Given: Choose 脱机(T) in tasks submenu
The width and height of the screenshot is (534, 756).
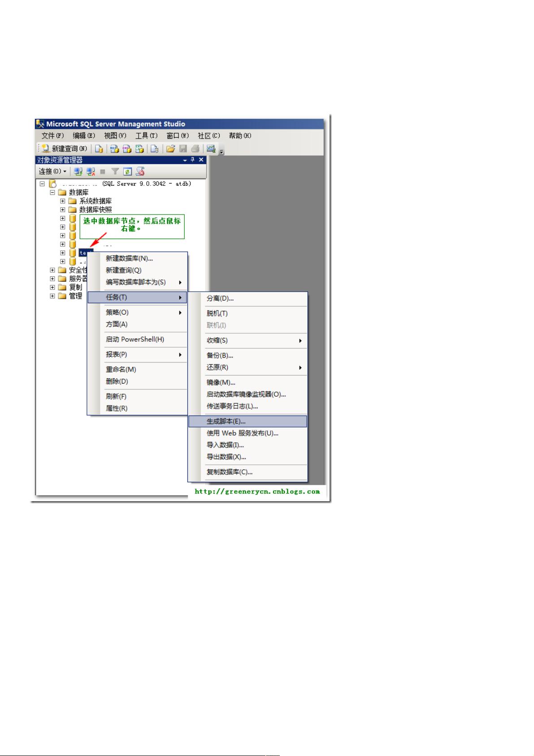Looking at the screenshot, I should tap(247, 314).
